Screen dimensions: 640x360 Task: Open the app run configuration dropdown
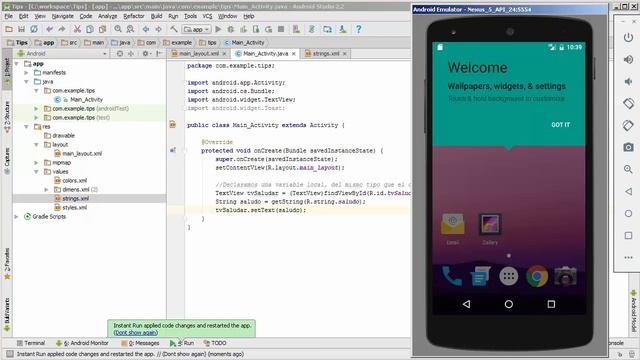coord(196,29)
